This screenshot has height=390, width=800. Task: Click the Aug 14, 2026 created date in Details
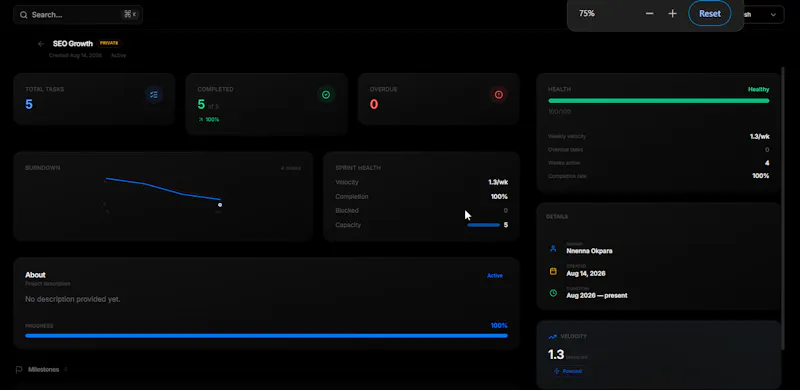coord(586,274)
